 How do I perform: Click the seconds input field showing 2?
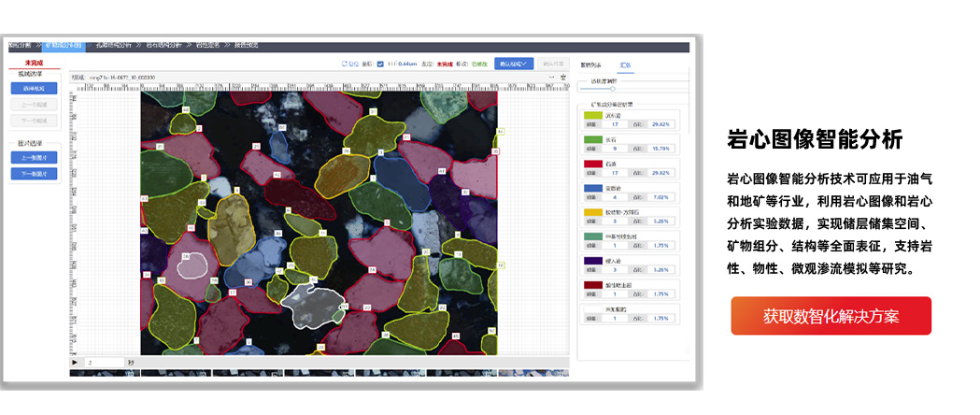(106, 363)
